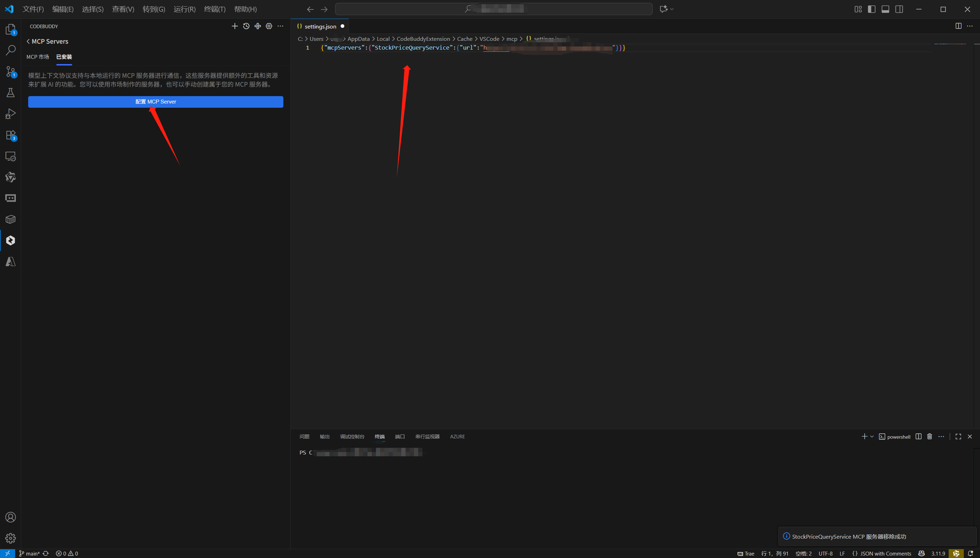Switch to the MCP 市场 tab
The height and width of the screenshot is (558, 980).
pyautogui.click(x=38, y=57)
